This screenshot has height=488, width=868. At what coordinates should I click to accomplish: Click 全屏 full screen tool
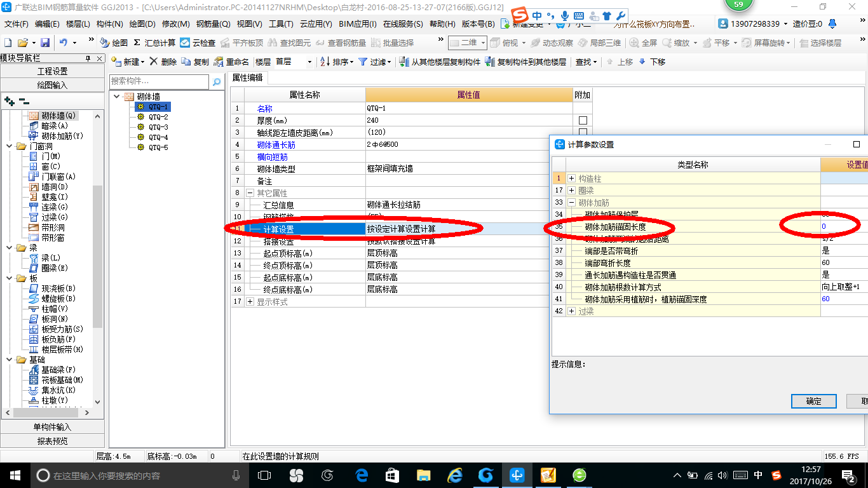point(643,43)
